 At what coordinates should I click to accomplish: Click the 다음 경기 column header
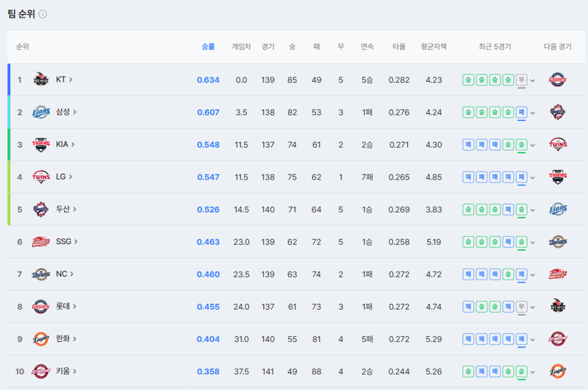click(x=558, y=46)
